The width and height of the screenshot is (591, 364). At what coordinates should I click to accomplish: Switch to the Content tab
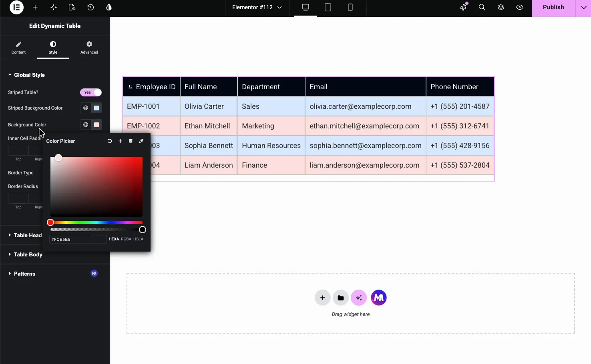click(18, 48)
